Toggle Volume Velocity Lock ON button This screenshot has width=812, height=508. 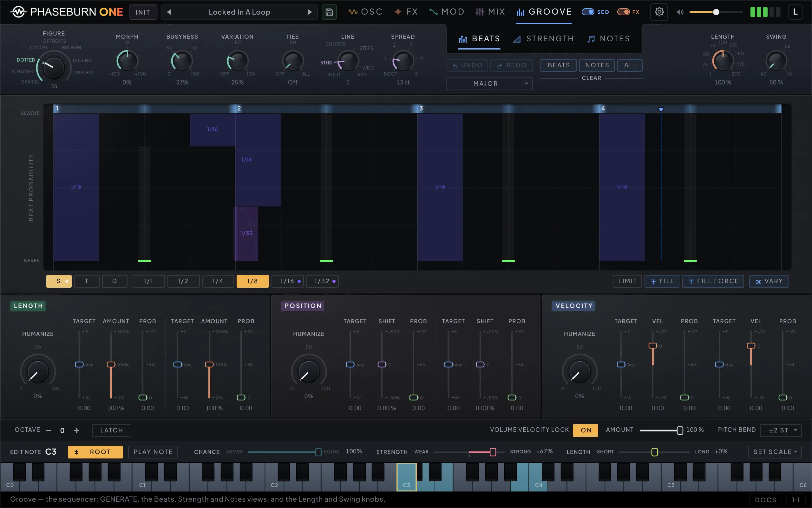pos(585,430)
